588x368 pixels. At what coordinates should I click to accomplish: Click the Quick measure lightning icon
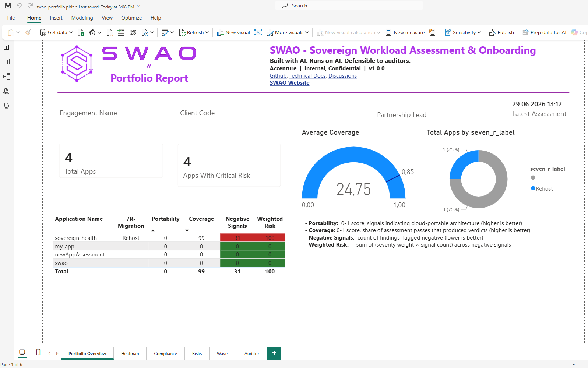432,32
